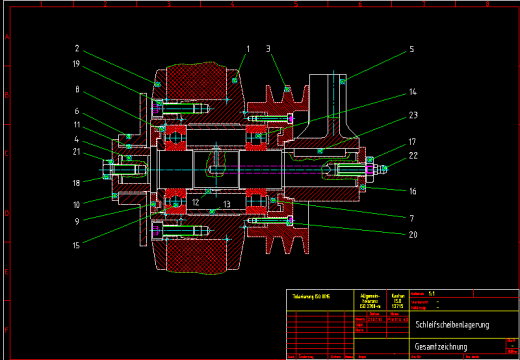Click the Gesamtzeichnung title block text
Image resolution: width=520 pixels, height=360 pixels.
pyautogui.click(x=441, y=347)
